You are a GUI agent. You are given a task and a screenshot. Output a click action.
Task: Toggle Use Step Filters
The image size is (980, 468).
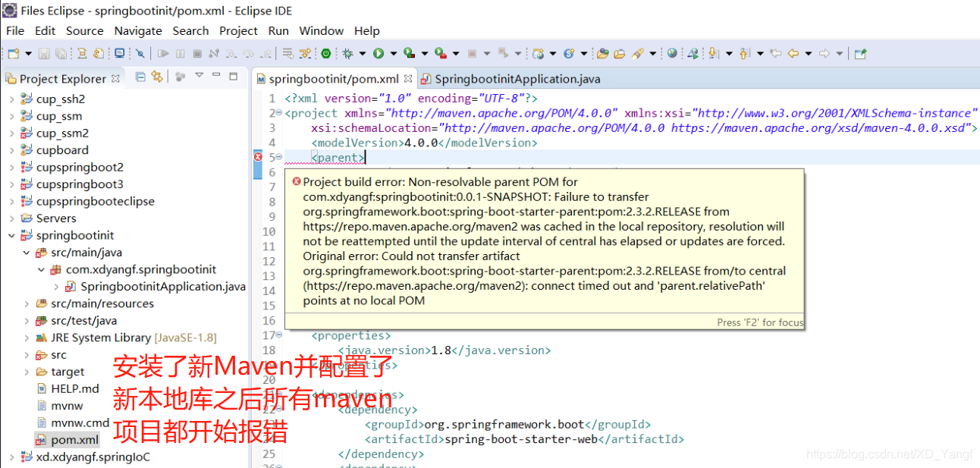(x=305, y=54)
